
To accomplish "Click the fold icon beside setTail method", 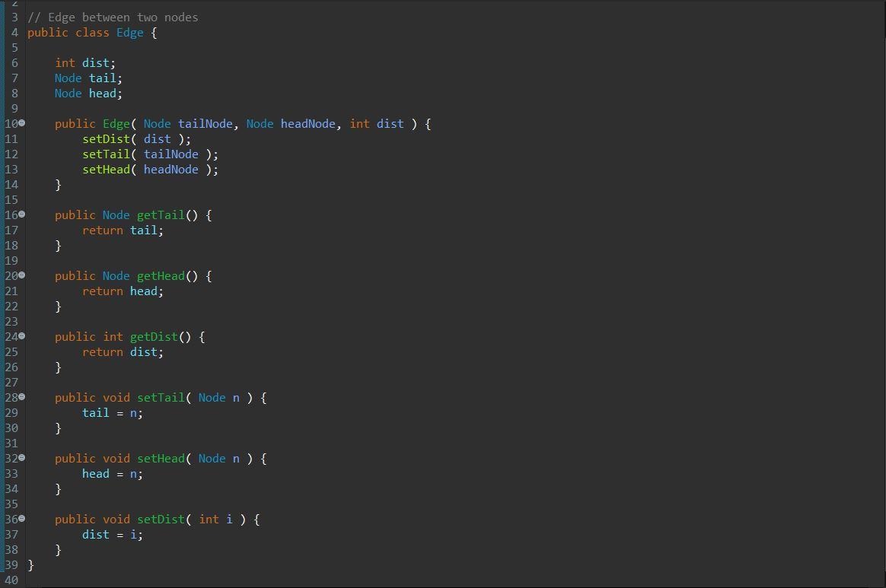I will [24, 397].
